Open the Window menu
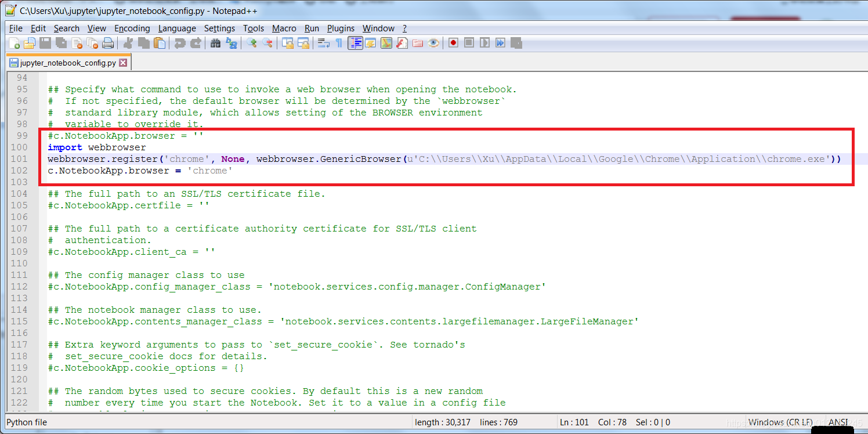The image size is (868, 434). coord(378,28)
